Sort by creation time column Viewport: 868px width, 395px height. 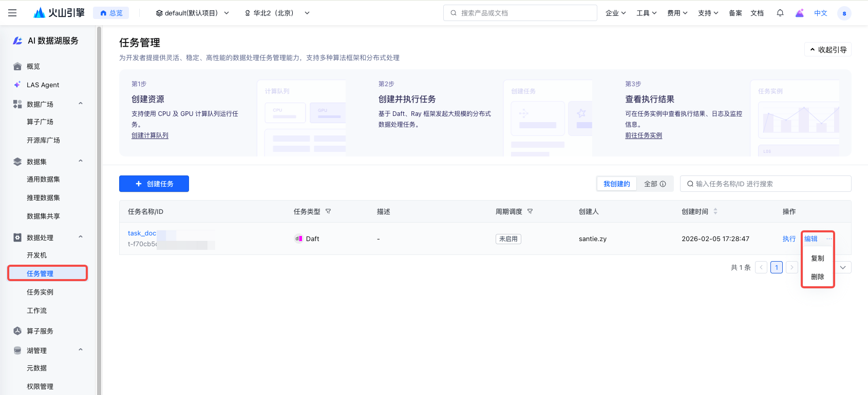(x=715, y=211)
